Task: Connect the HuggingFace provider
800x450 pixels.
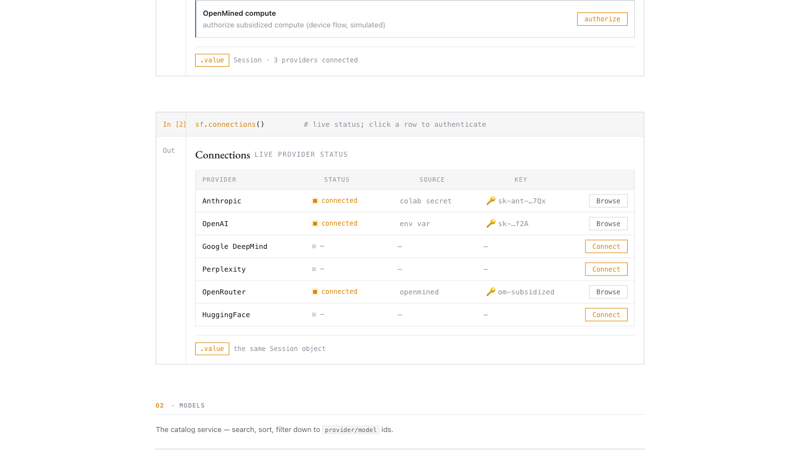Action: tap(606, 315)
